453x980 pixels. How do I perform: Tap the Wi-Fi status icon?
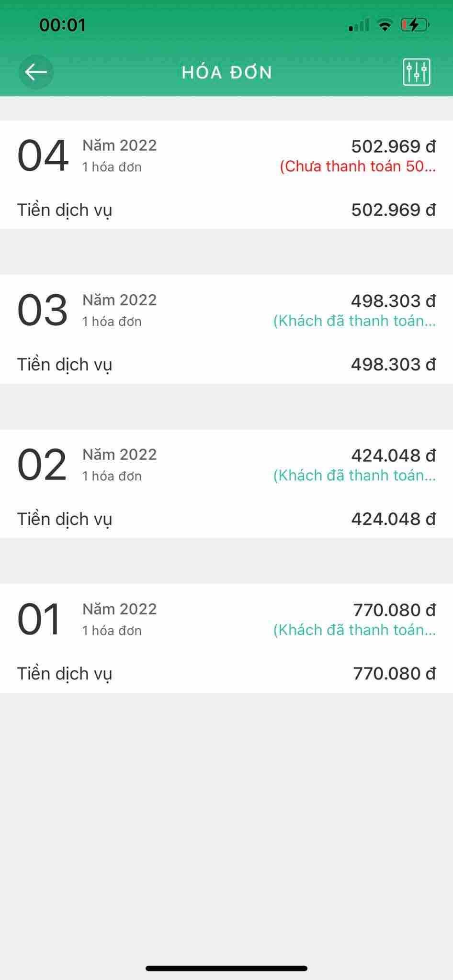[x=384, y=25]
